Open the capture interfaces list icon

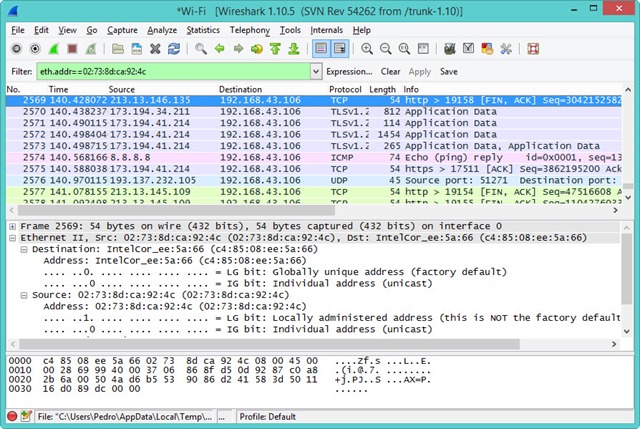16,49
